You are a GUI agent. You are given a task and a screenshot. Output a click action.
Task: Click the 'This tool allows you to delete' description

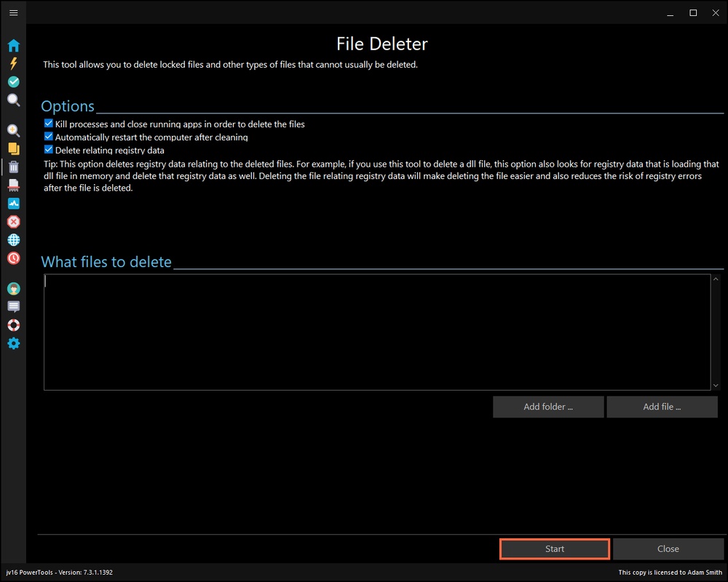pos(231,65)
